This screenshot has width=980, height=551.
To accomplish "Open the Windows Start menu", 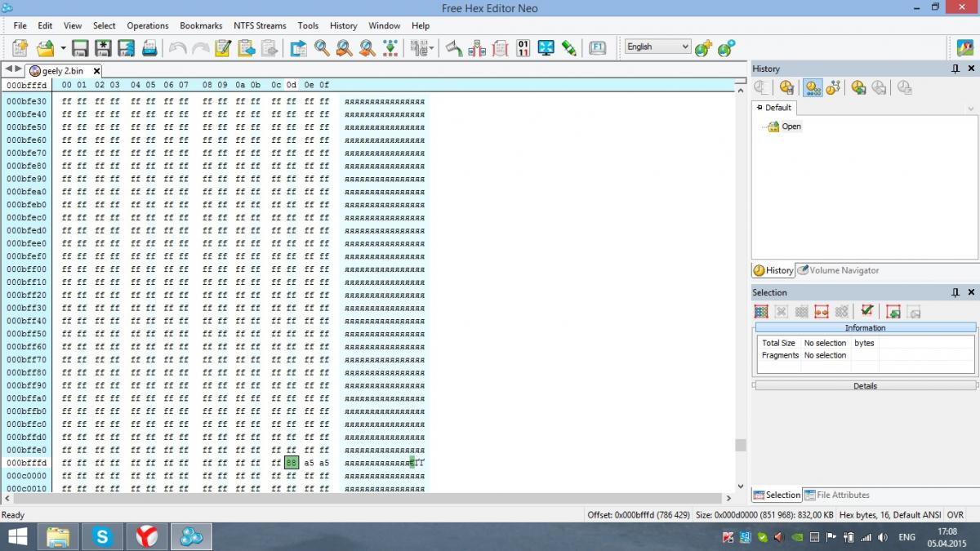I will [x=17, y=536].
